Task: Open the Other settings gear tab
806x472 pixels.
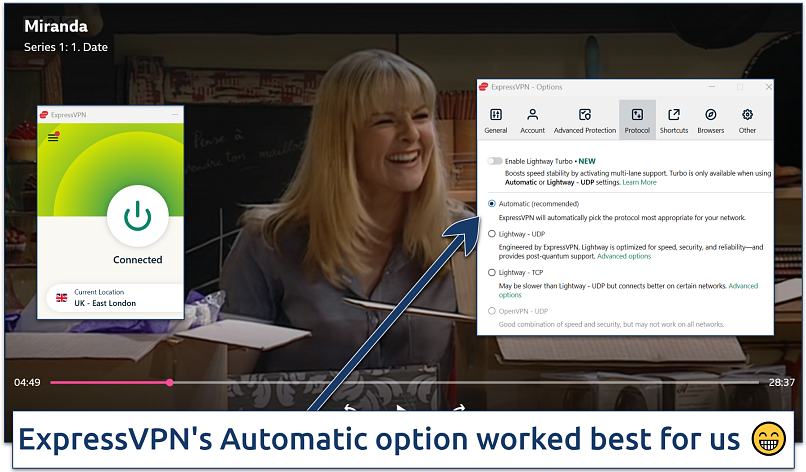Action: pos(747,119)
